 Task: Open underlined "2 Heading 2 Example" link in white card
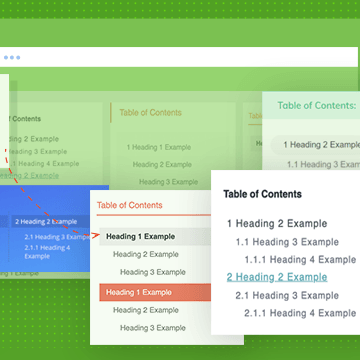[x=277, y=277]
